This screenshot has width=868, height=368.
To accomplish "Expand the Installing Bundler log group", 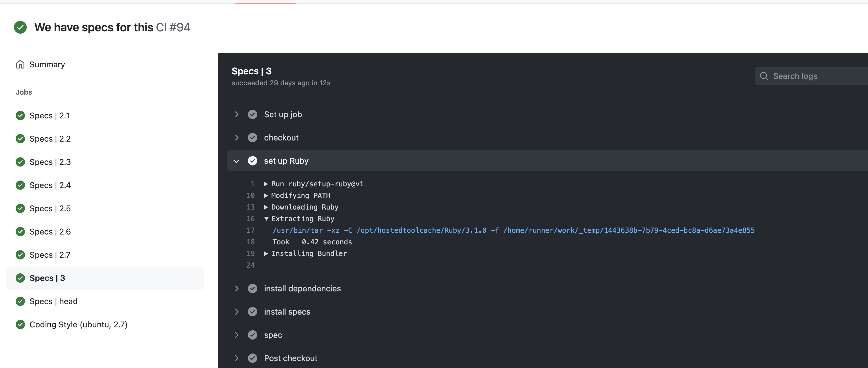I will (266, 254).
